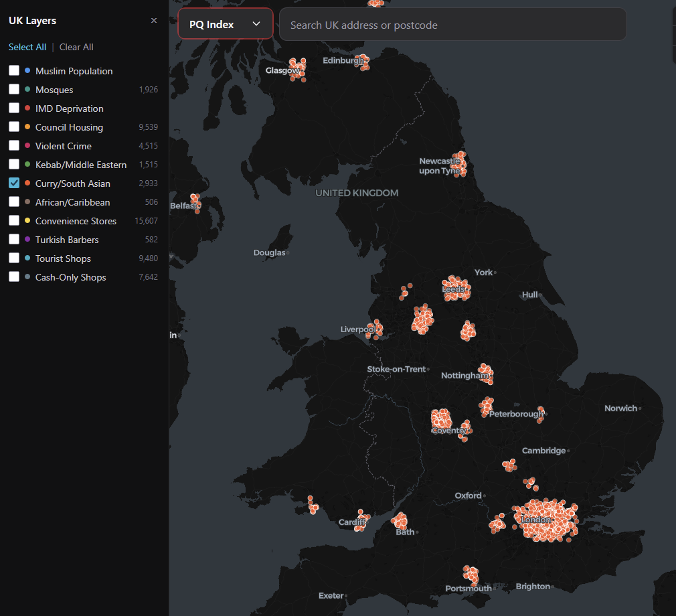The width and height of the screenshot is (676, 616).
Task: Click the Edinburgh map label
Action: click(343, 60)
